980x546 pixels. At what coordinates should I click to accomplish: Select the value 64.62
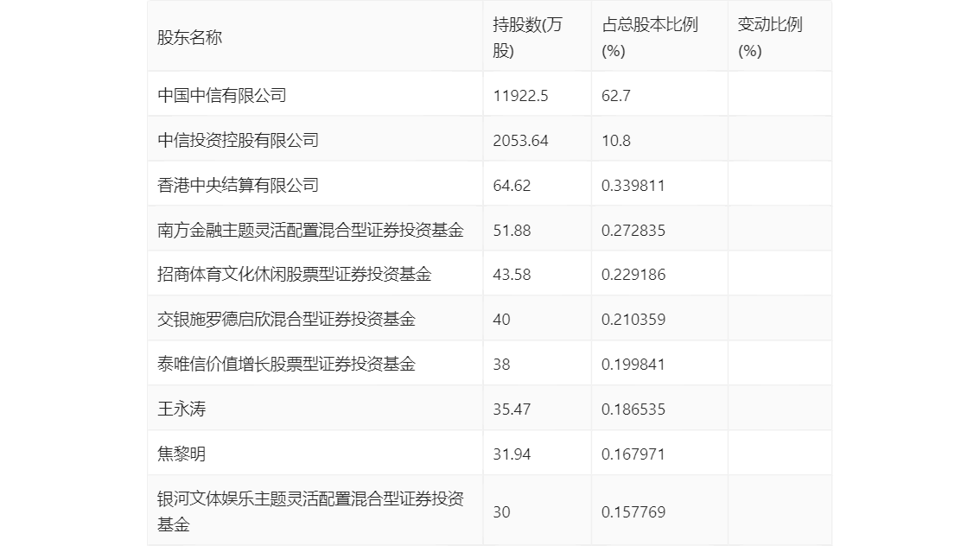pos(512,186)
